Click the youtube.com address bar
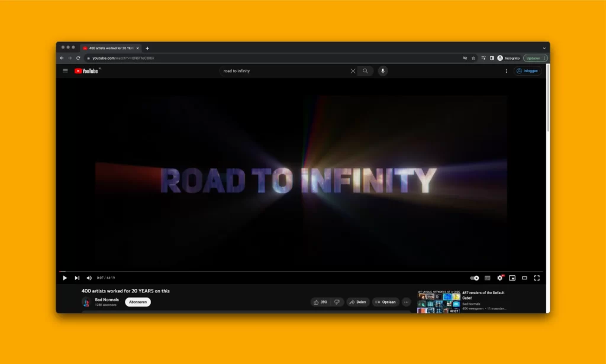606x364 pixels. pyautogui.click(x=270, y=58)
